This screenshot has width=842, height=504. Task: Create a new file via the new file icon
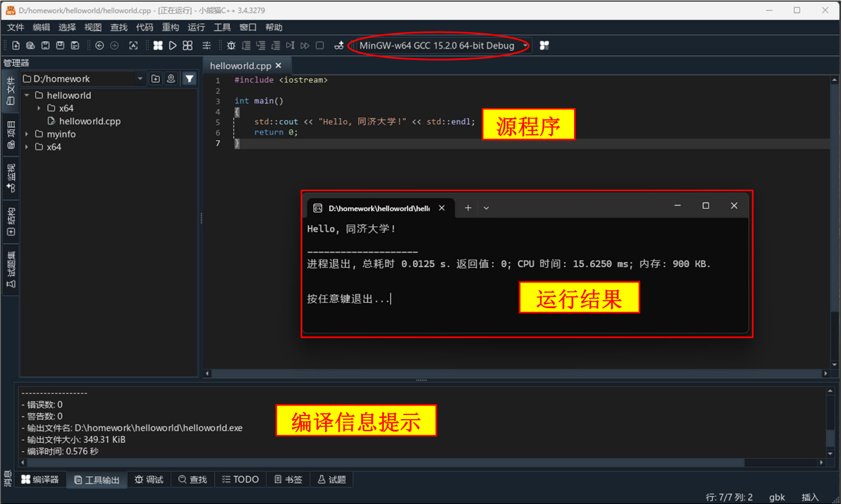point(15,45)
